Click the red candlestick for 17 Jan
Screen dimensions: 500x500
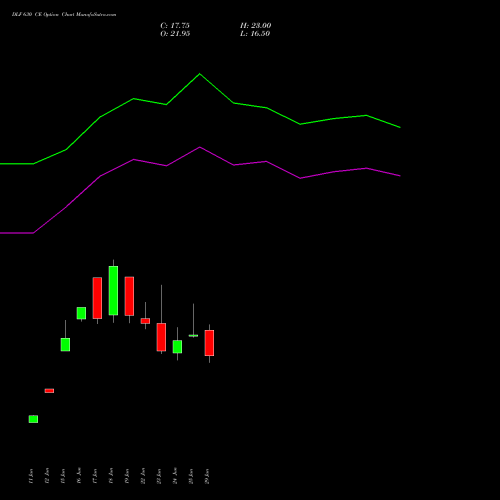tap(97, 298)
